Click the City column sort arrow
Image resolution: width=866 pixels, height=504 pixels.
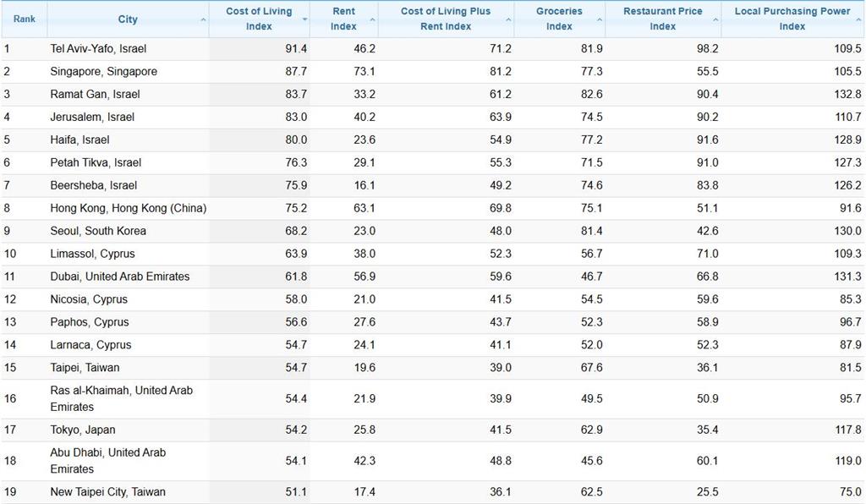tap(203, 19)
